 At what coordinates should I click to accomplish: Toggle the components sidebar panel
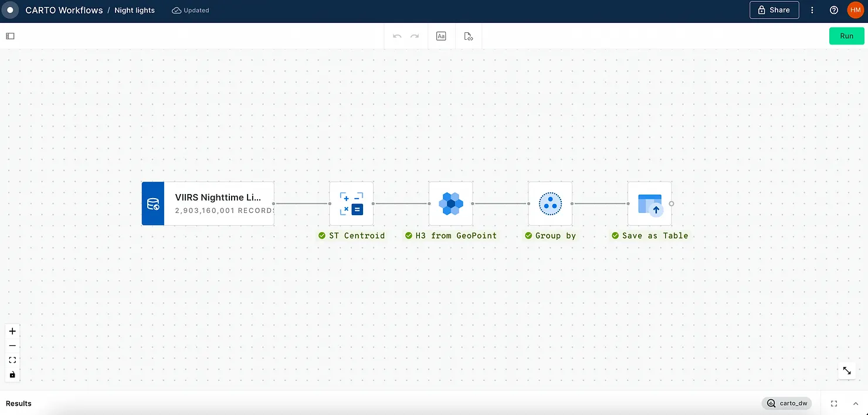9,36
